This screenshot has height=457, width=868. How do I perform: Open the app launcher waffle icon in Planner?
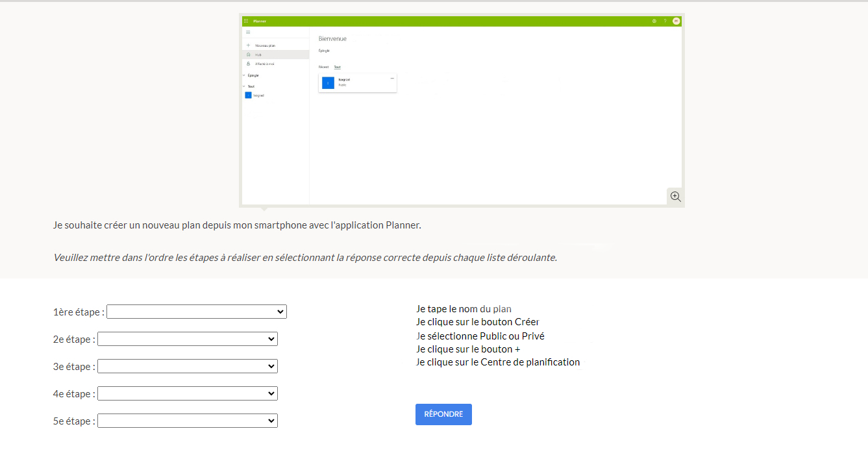pyautogui.click(x=246, y=21)
